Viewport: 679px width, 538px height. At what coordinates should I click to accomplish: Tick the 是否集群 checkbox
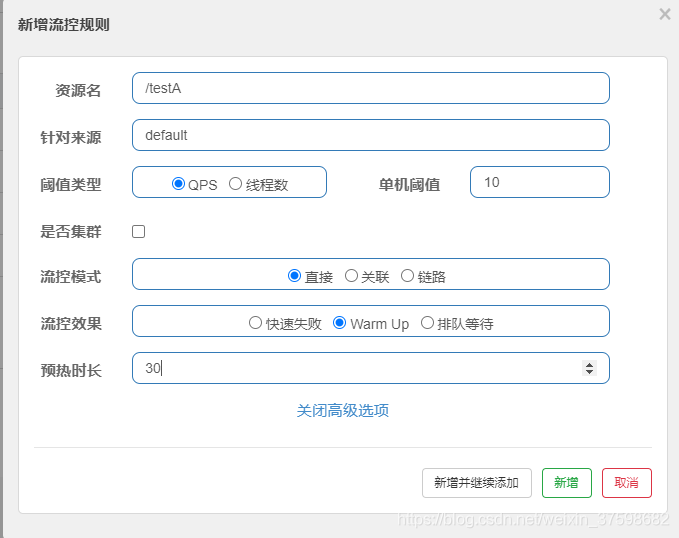coord(139,231)
